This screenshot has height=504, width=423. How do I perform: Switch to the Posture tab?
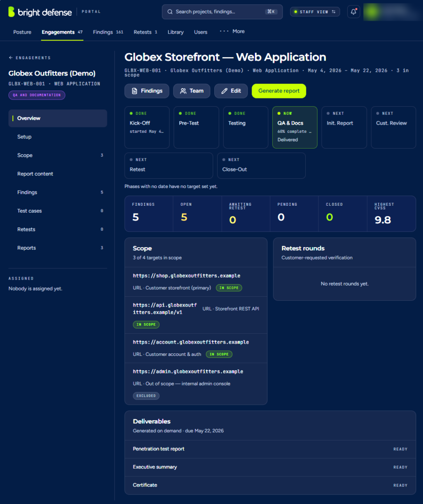[x=22, y=32]
